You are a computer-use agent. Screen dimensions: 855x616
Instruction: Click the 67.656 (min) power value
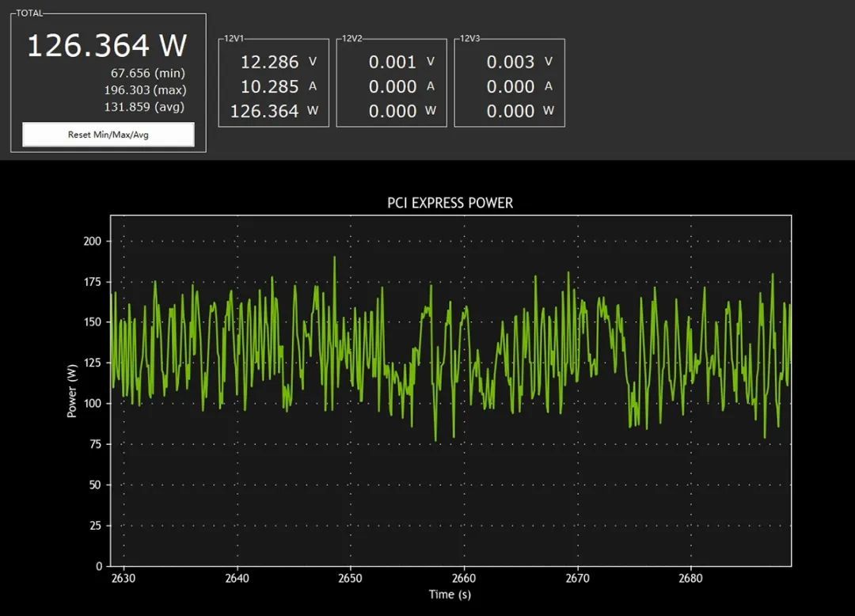[148, 73]
